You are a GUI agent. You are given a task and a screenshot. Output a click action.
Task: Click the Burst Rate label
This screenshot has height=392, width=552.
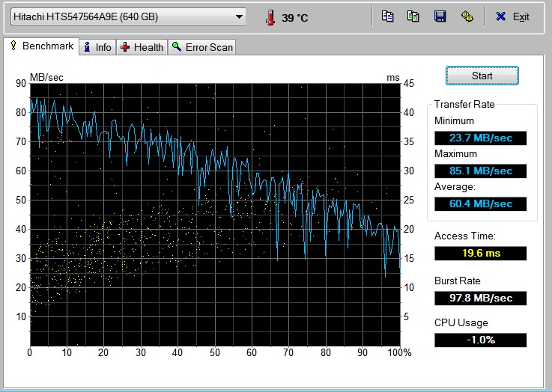pyautogui.click(x=458, y=281)
